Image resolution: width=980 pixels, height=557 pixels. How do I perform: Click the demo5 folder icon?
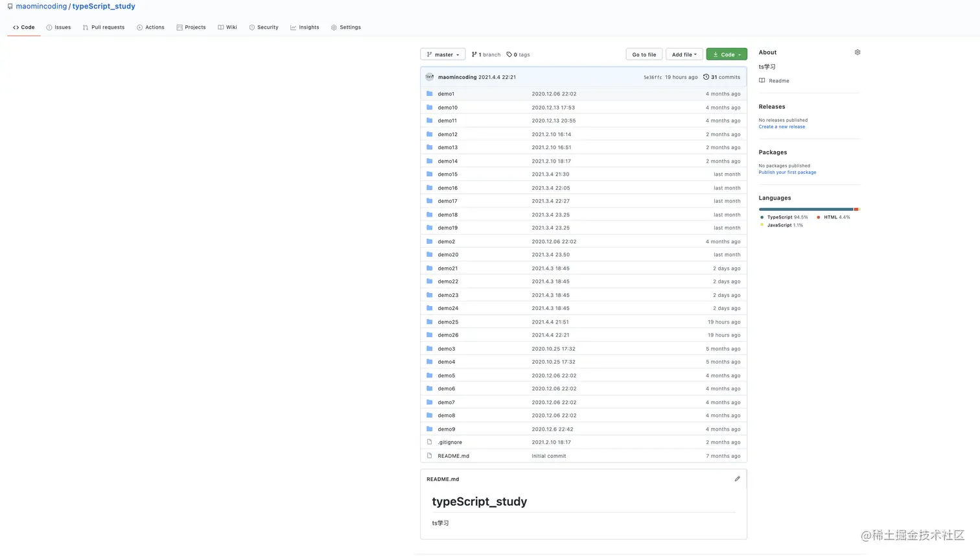click(429, 375)
